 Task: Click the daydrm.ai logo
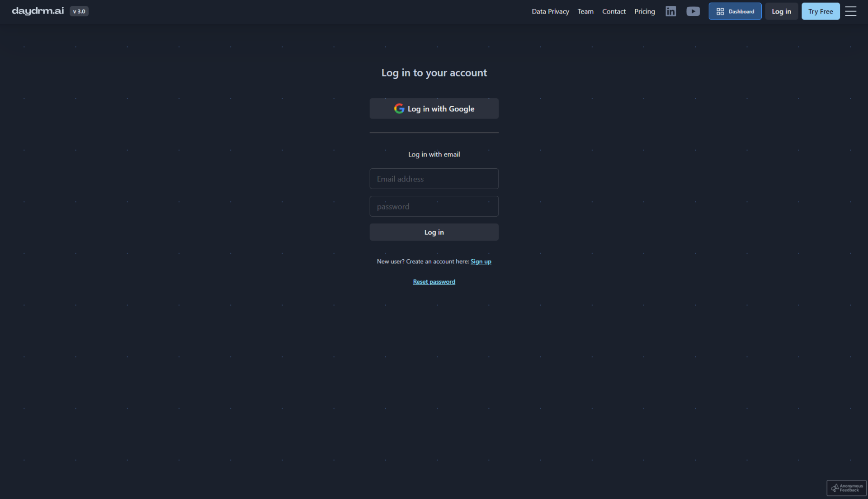click(38, 11)
